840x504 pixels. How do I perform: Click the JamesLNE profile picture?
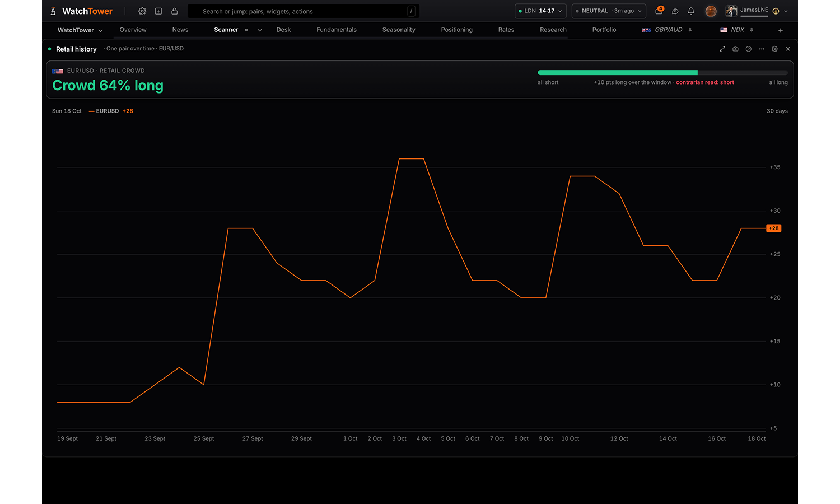click(731, 11)
